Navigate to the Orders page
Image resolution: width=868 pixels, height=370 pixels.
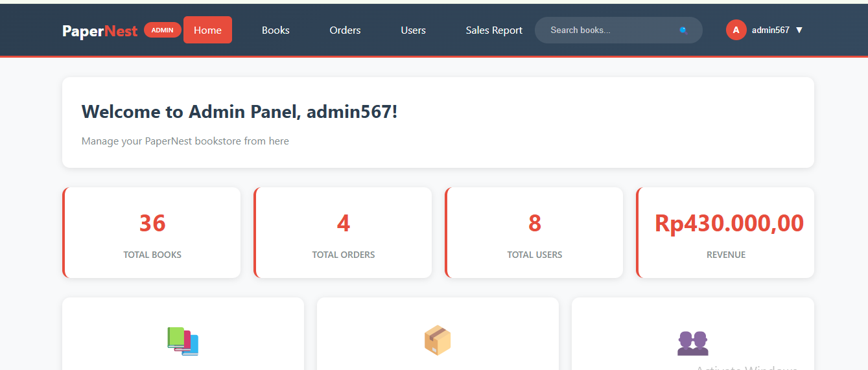click(345, 30)
